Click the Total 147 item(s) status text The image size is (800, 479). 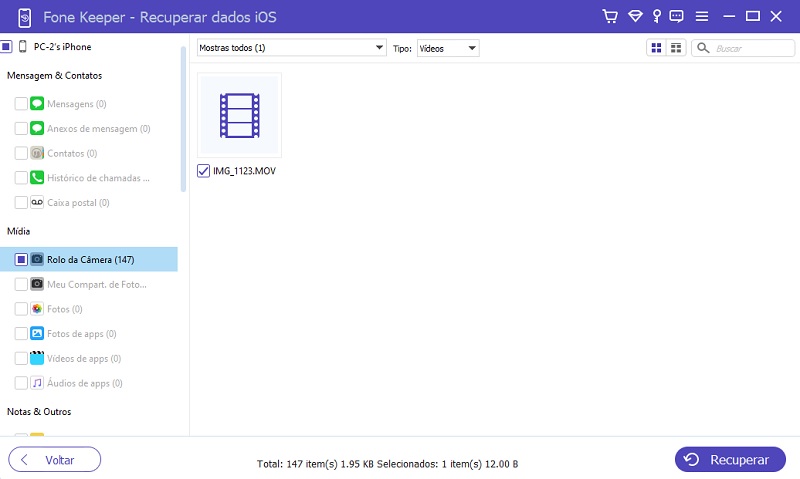(387, 464)
